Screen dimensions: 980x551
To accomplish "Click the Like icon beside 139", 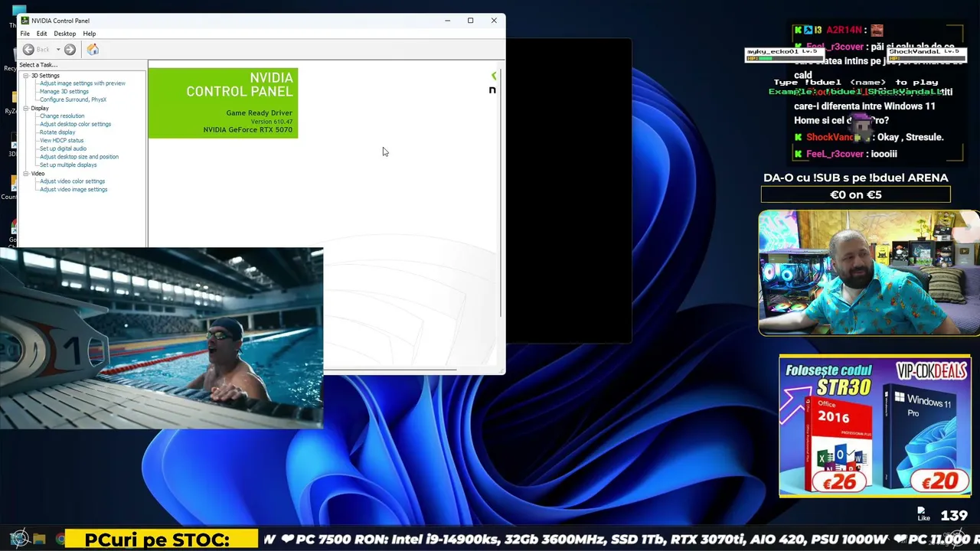I will coord(923,514).
